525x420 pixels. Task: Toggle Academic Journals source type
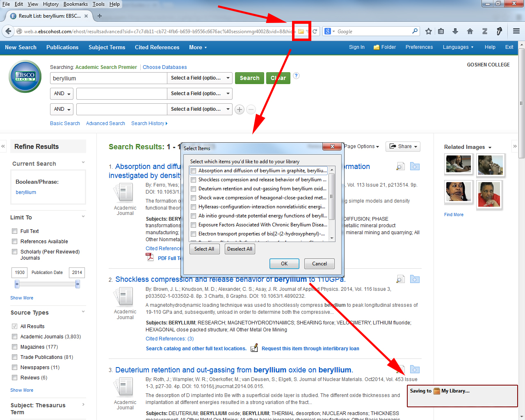point(15,337)
